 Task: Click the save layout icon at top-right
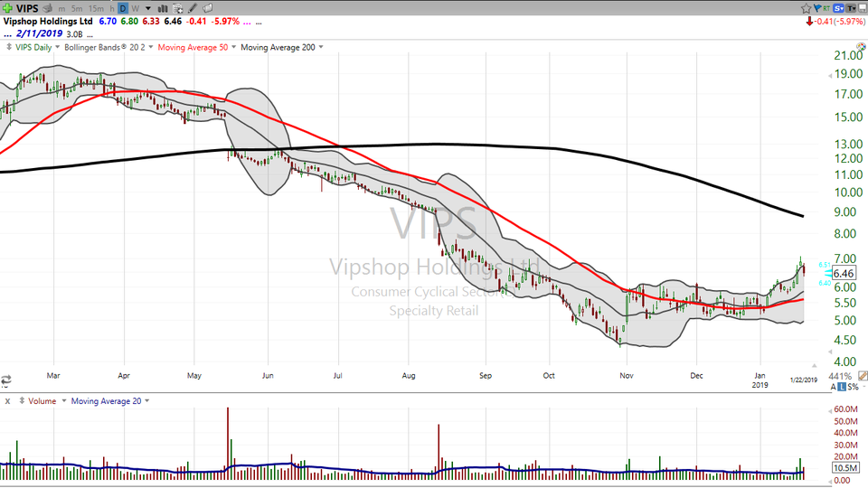(863, 8)
